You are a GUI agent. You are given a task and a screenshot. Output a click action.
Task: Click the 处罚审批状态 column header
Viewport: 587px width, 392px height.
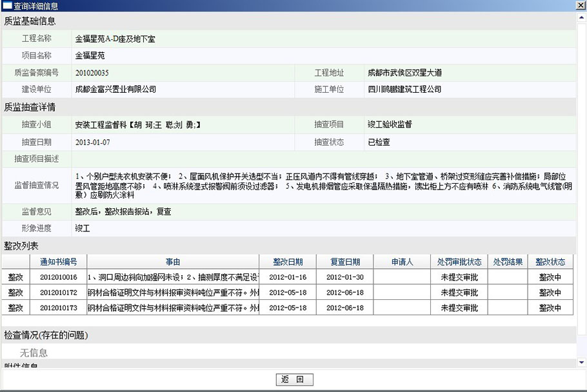point(459,262)
